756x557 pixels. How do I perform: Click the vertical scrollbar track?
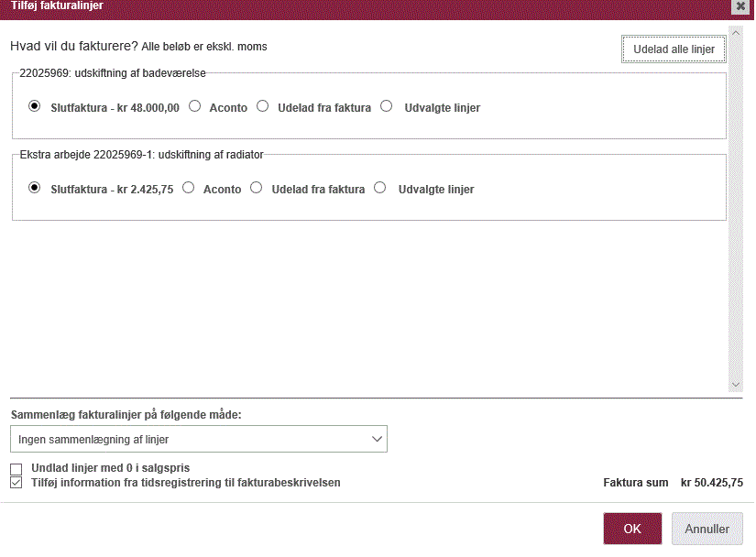tap(736, 209)
